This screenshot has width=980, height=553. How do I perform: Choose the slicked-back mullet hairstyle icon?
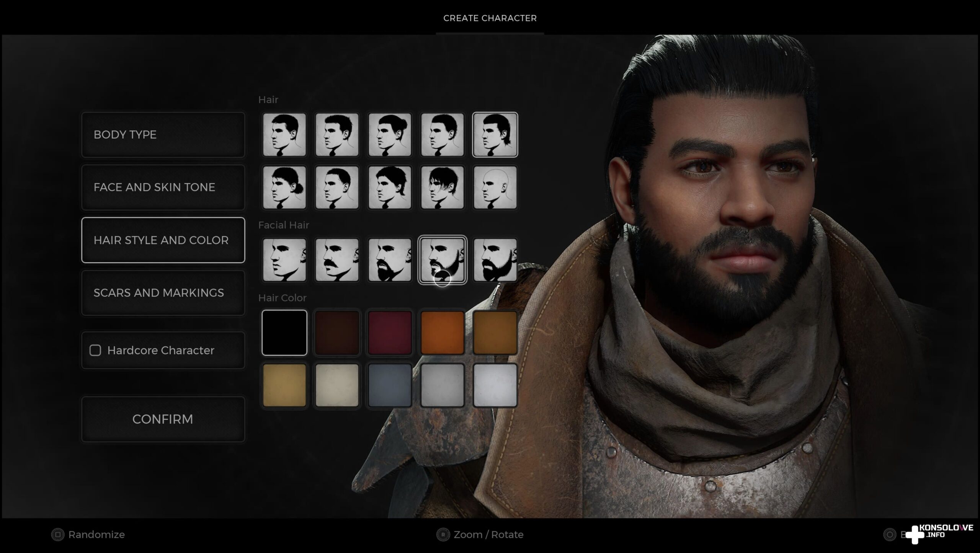[x=495, y=135]
